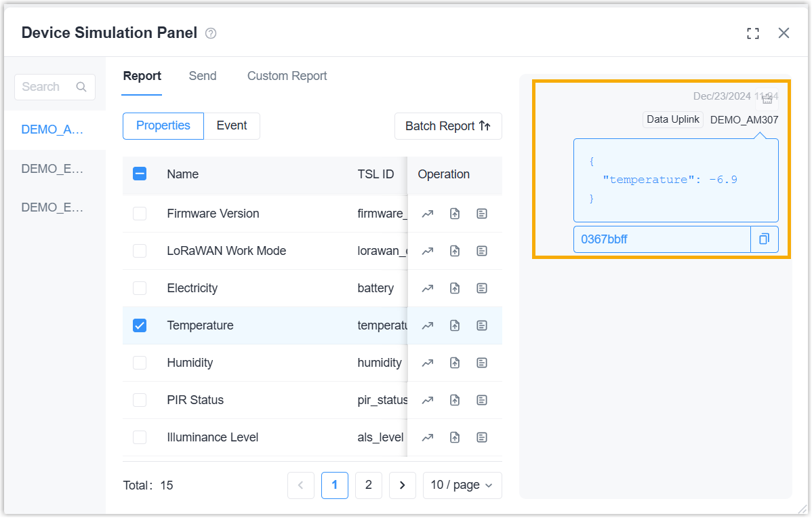Viewport: 812px width, 518px height.
Task: Open the 10 / page dropdown
Action: pyautogui.click(x=462, y=485)
